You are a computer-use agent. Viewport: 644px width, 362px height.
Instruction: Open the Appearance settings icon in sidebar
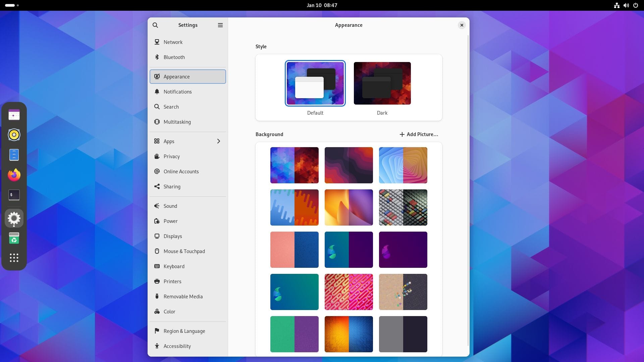pos(157,76)
